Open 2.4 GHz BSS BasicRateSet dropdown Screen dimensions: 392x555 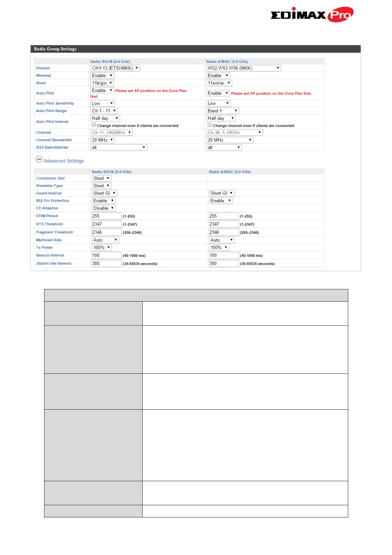pyautogui.click(x=119, y=148)
